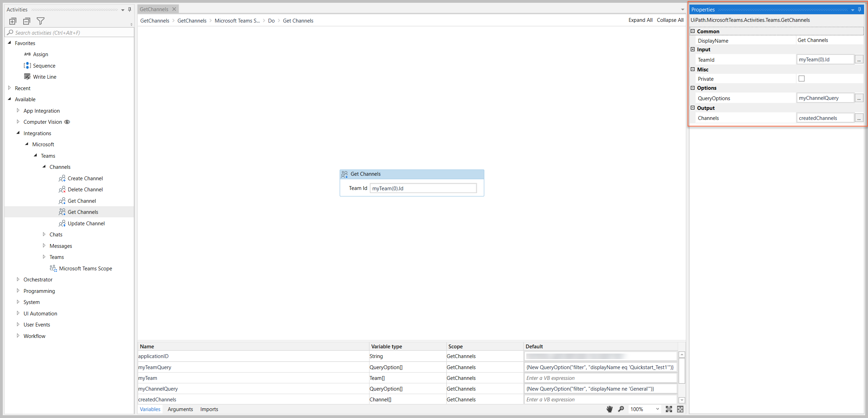Click Microsoft Teams S... breadcrumb
Image resolution: width=868 pixels, height=418 pixels.
click(237, 21)
